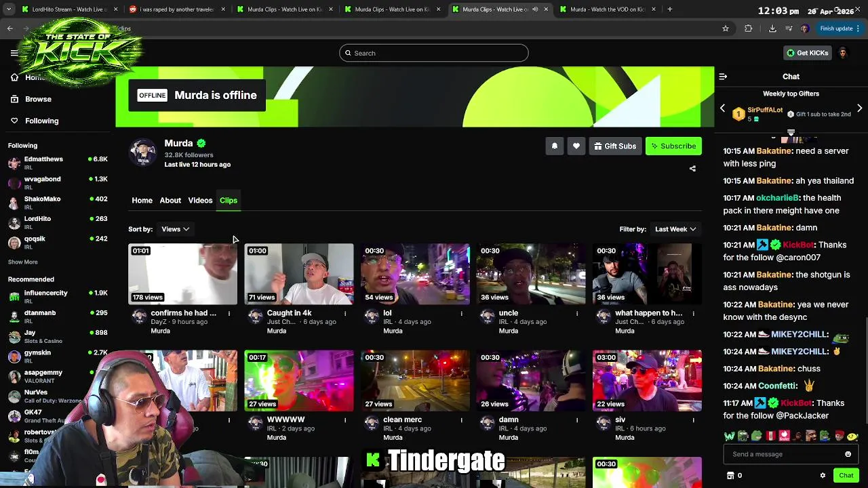868x488 pixels.
Task: Open the browser extensions puzzle icon
Action: (748, 28)
